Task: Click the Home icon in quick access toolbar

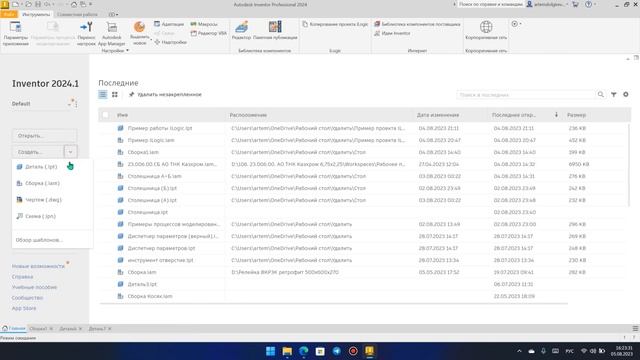Action: point(74,4)
